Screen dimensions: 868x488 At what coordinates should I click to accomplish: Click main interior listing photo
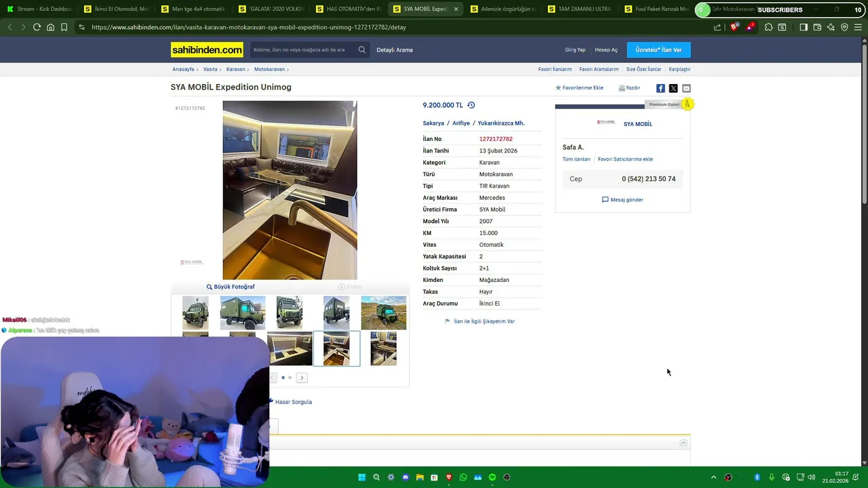[290, 190]
